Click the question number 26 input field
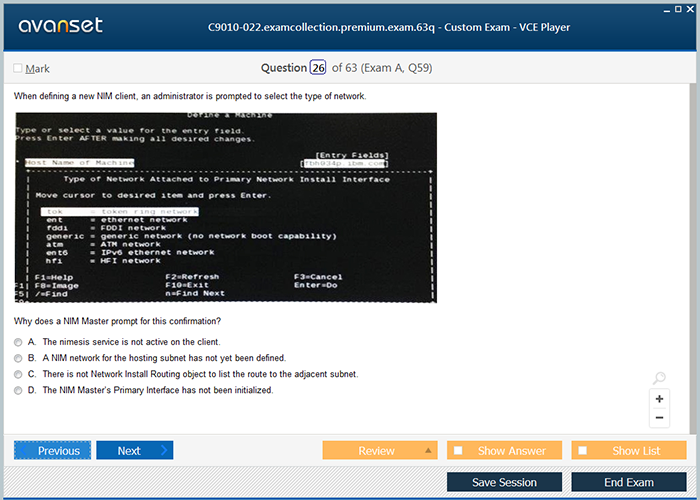Viewport: 700px width, 500px height. [318, 68]
